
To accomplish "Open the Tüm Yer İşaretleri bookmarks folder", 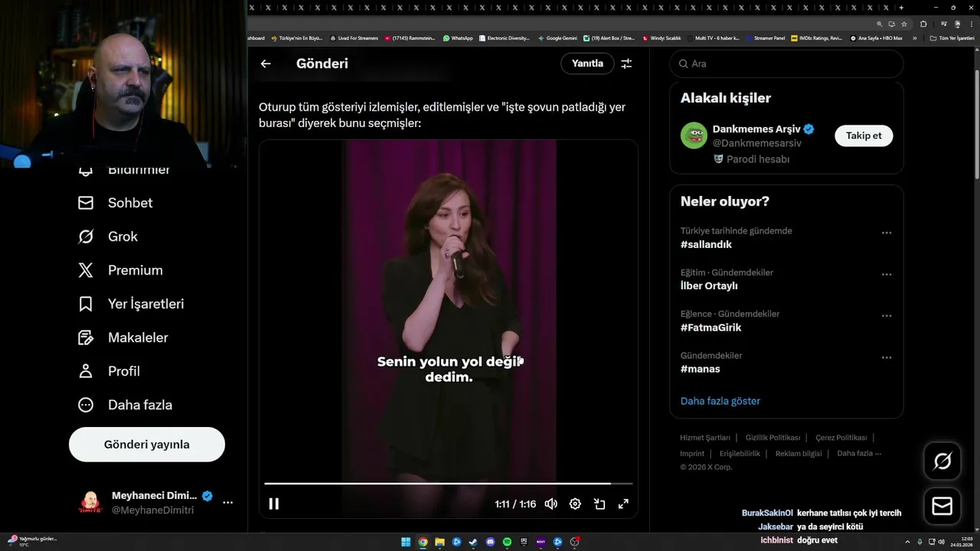I will click(x=952, y=37).
